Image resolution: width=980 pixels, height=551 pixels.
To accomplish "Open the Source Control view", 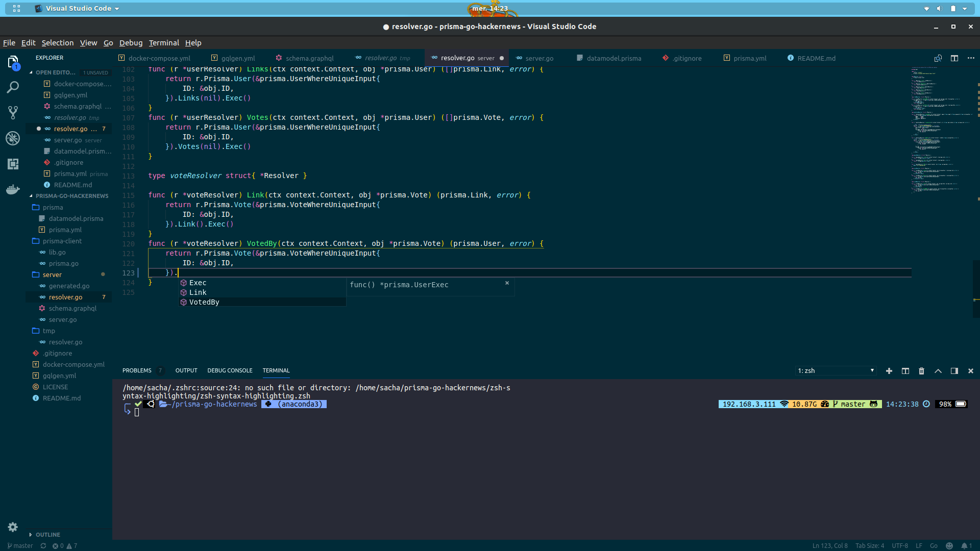I will pyautogui.click(x=13, y=113).
